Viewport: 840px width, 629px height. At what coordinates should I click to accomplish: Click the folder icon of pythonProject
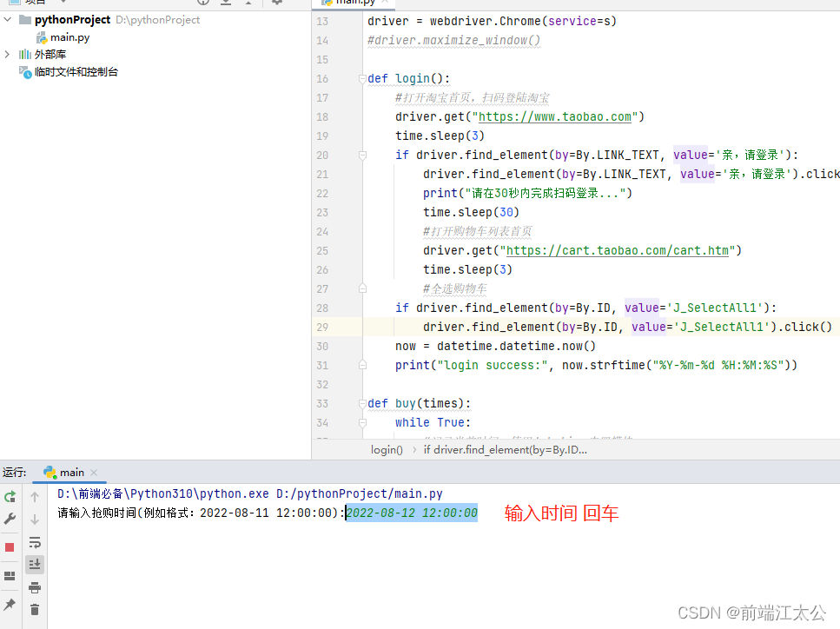click(25, 20)
